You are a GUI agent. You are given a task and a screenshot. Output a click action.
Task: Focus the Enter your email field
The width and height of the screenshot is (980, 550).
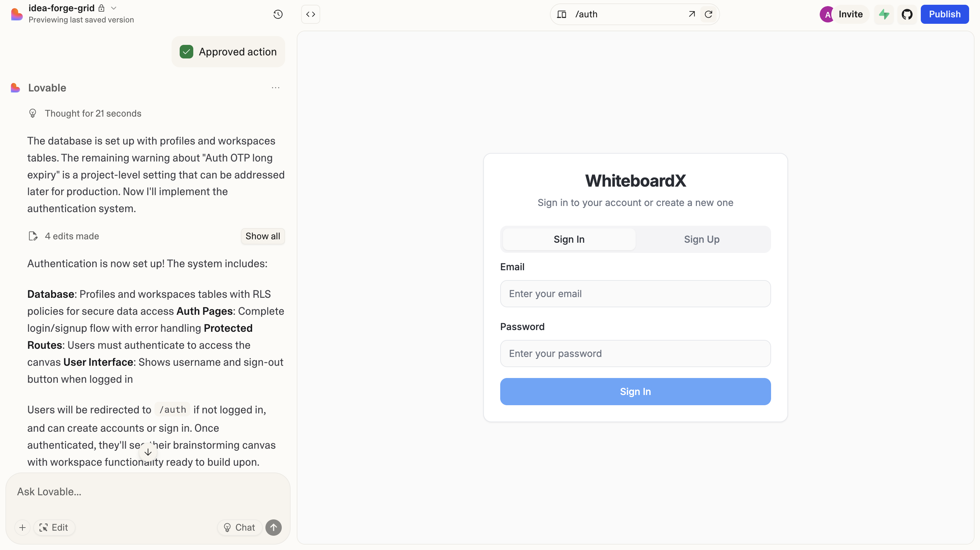(x=635, y=293)
